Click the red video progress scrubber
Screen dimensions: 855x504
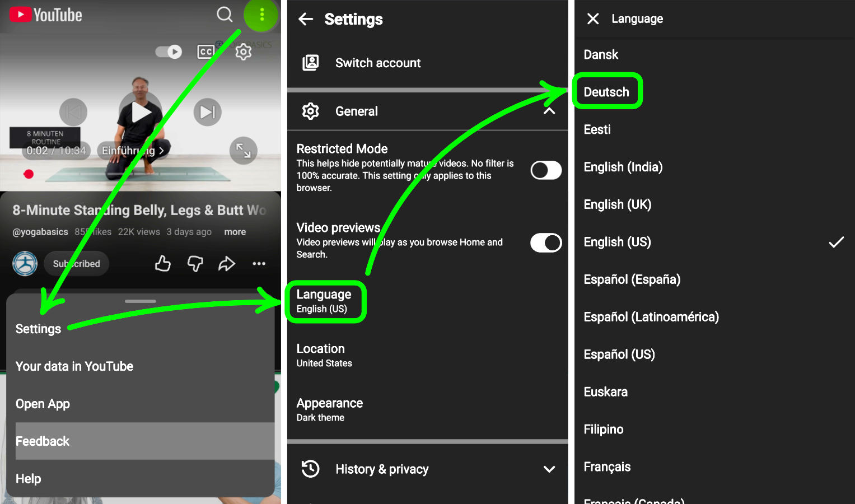(29, 174)
